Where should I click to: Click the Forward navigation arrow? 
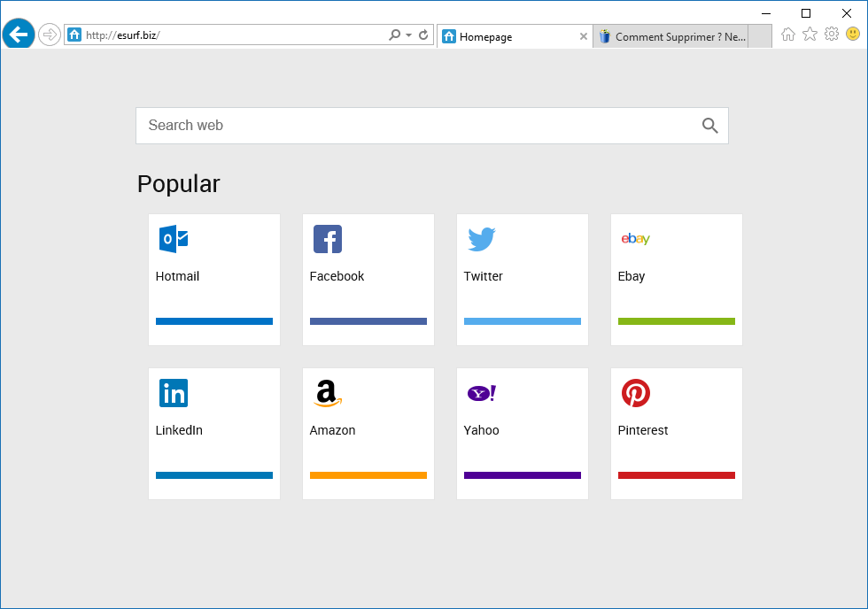pyautogui.click(x=50, y=35)
